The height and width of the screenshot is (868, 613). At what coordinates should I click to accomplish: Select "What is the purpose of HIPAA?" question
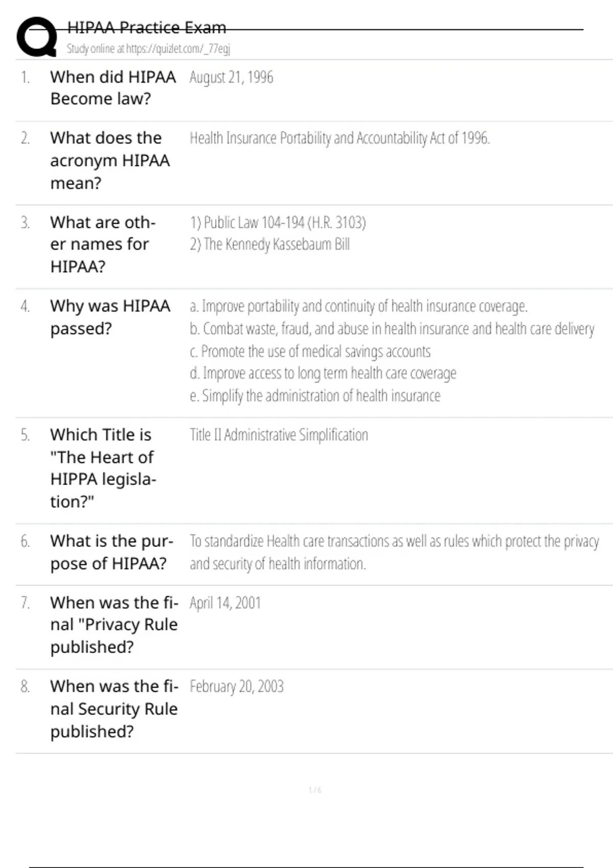111,552
